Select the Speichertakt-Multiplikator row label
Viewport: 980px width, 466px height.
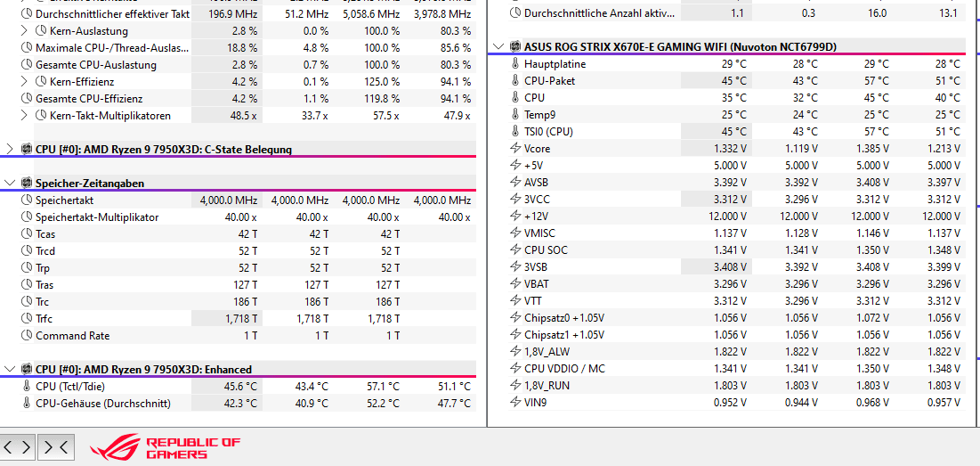point(97,217)
